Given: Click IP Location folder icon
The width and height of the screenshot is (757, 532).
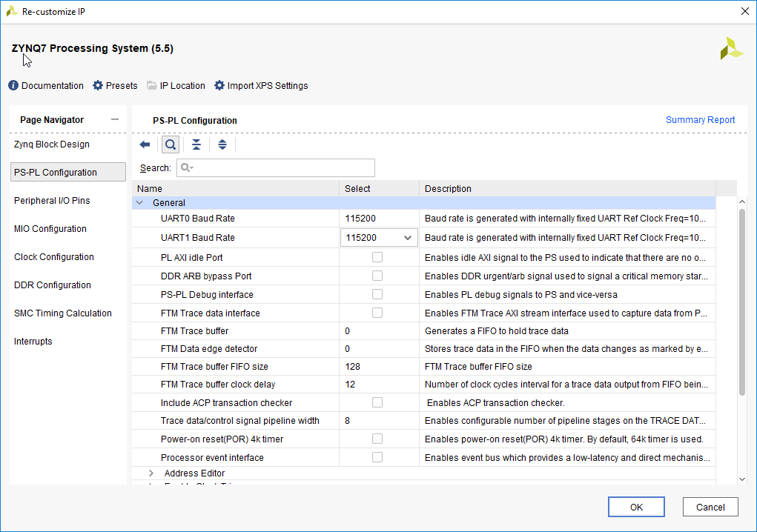Looking at the screenshot, I should (x=152, y=86).
